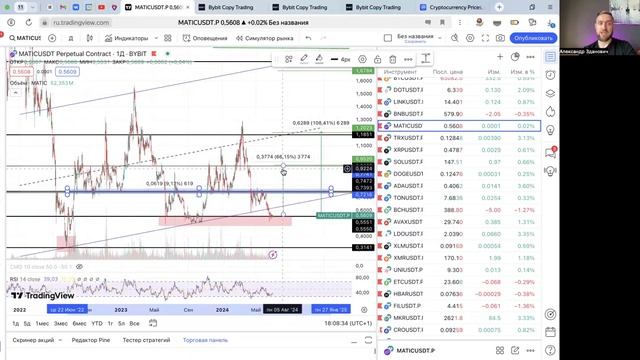Enter fullscreen mode with the corners icon
Screen dimensions: 640x360
[485, 38]
